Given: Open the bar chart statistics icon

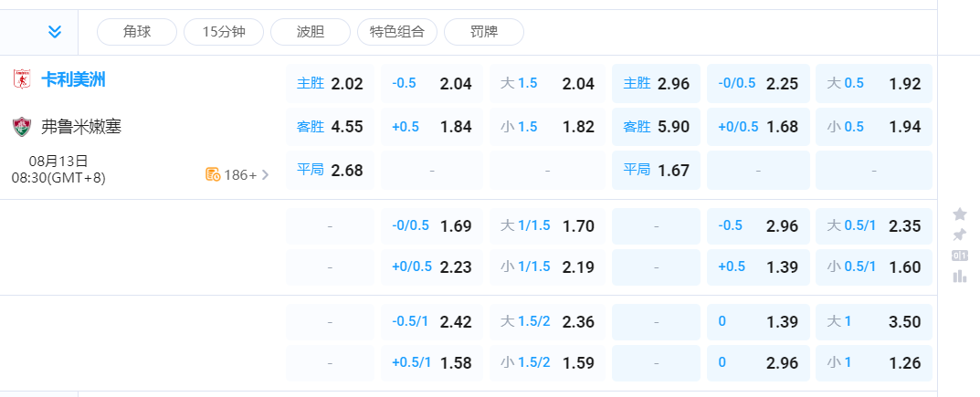Looking at the screenshot, I should (960, 276).
